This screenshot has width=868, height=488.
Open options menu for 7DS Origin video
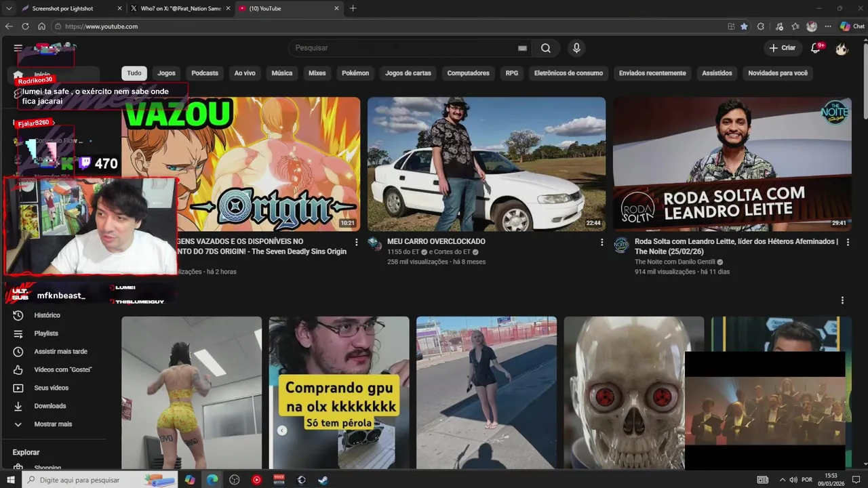356,242
